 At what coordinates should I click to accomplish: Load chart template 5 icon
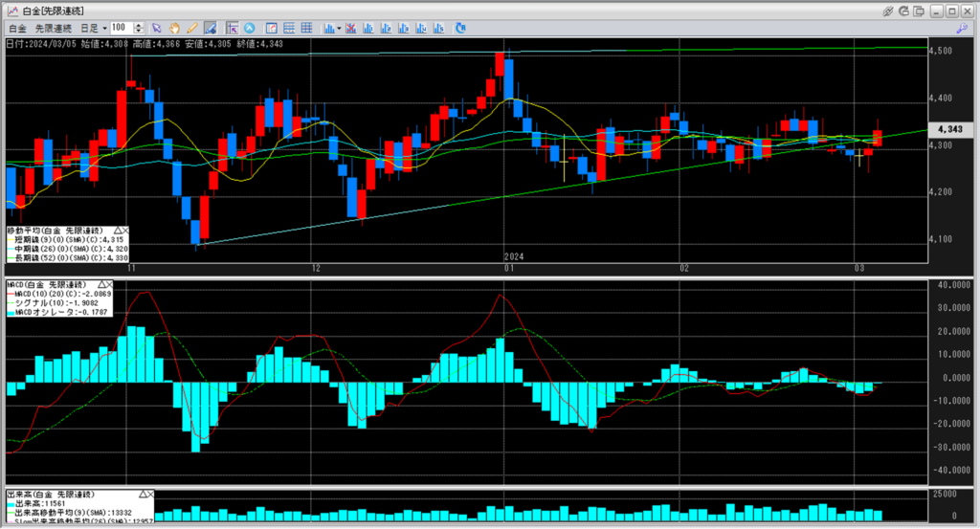[438, 28]
